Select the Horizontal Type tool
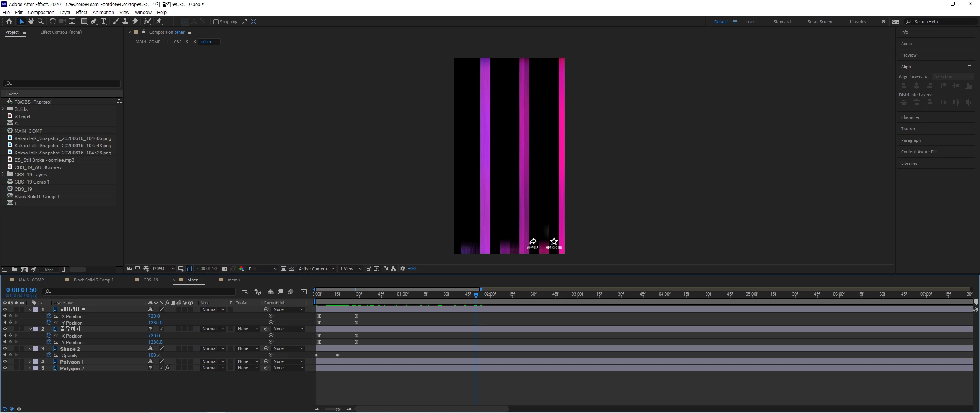 (x=103, y=21)
